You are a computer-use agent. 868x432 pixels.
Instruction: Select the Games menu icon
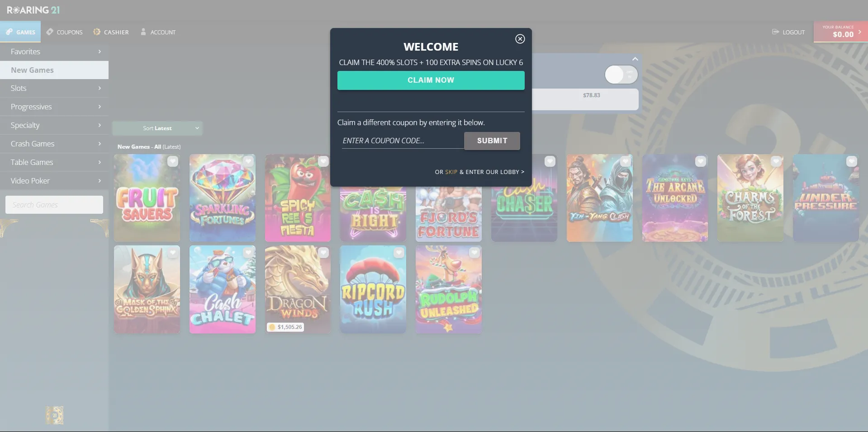9,32
